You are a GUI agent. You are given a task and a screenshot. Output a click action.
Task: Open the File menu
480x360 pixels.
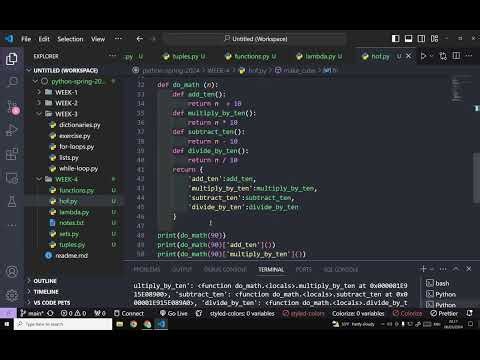click(x=26, y=39)
